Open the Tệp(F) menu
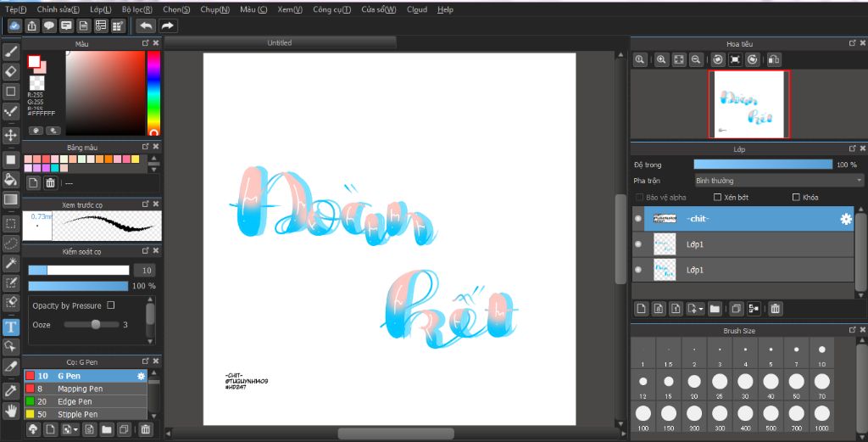Image resolution: width=868 pixels, height=442 pixels. click(x=15, y=9)
